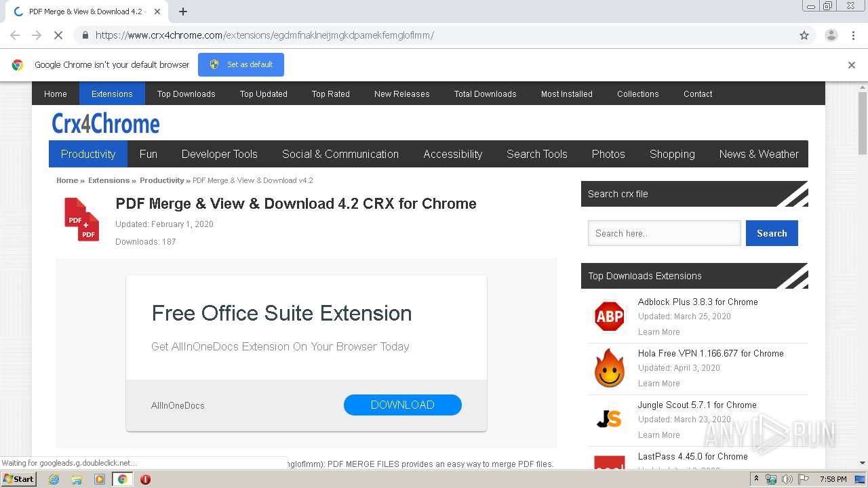The height and width of the screenshot is (488, 868).
Task: Show hidden tray icons arrow
Action: pos(756,479)
